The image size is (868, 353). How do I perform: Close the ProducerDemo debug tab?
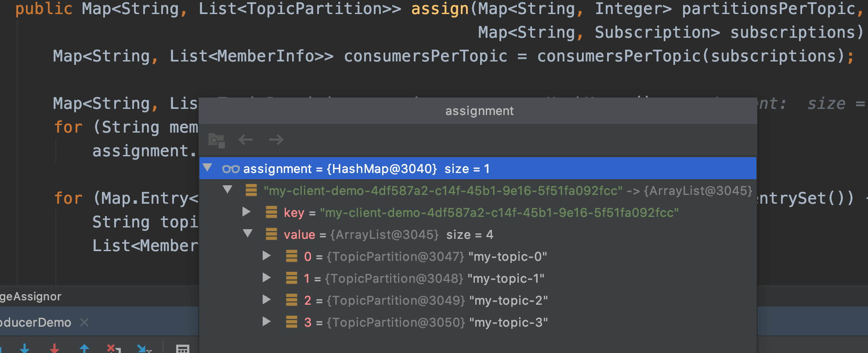click(x=85, y=323)
